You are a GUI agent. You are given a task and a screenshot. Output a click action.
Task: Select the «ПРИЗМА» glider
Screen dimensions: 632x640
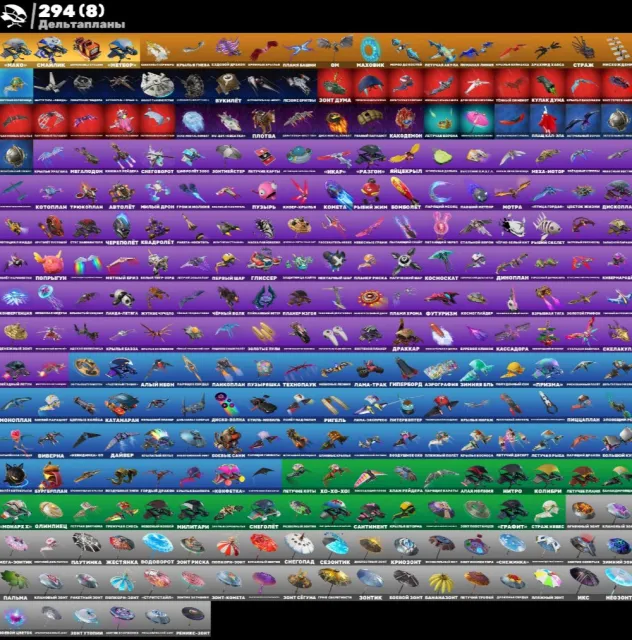coord(548,370)
